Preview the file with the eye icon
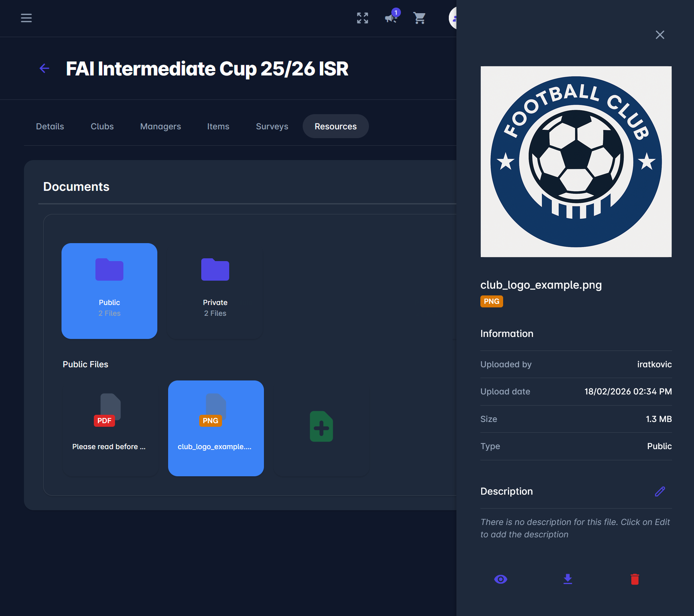This screenshot has width=694, height=616. [x=500, y=579]
